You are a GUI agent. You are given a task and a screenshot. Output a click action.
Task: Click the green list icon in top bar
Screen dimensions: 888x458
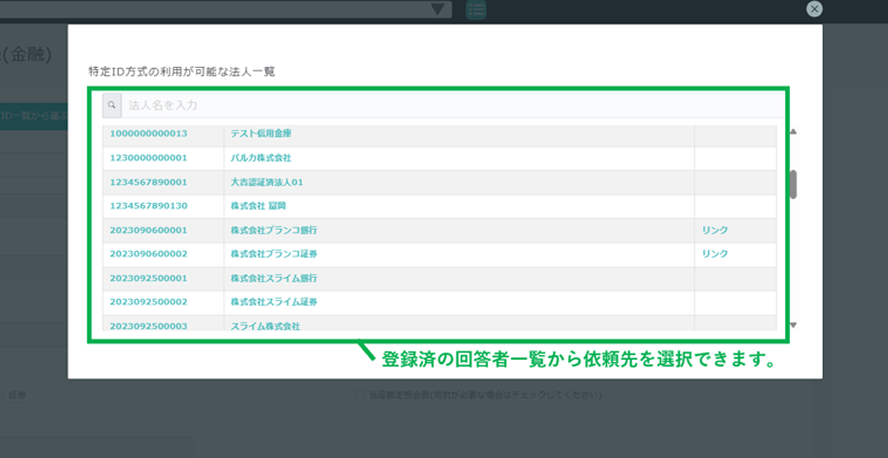point(476,10)
